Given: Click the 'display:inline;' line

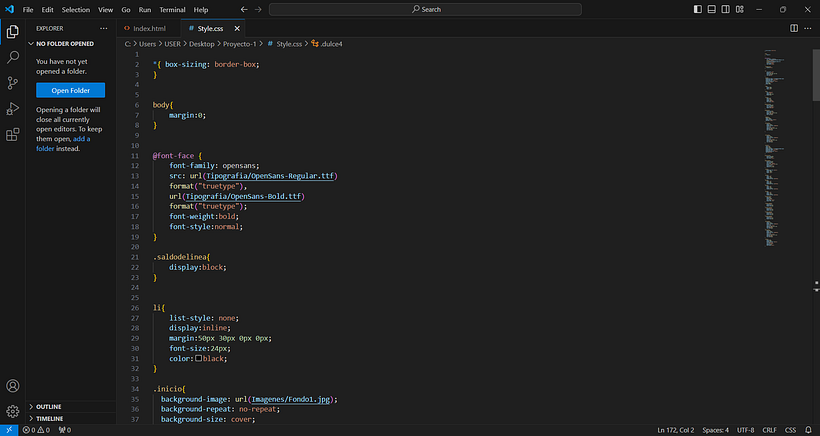Looking at the screenshot, I should 200,328.
